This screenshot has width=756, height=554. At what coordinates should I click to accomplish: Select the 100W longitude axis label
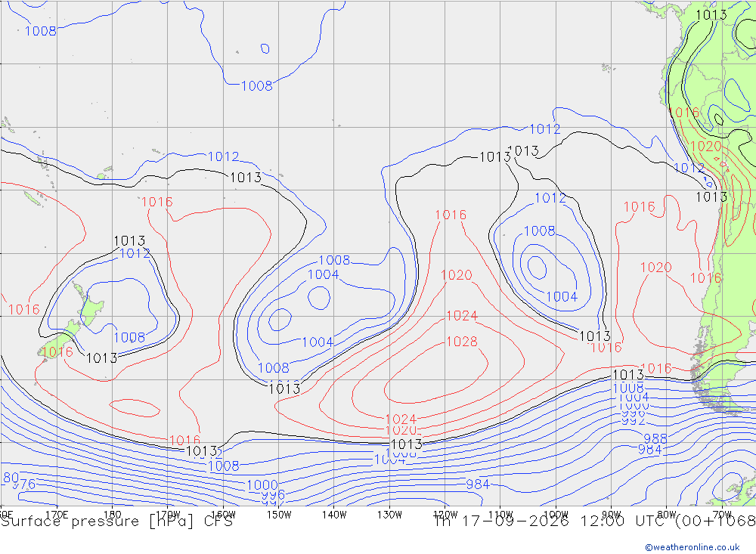tap(556, 515)
